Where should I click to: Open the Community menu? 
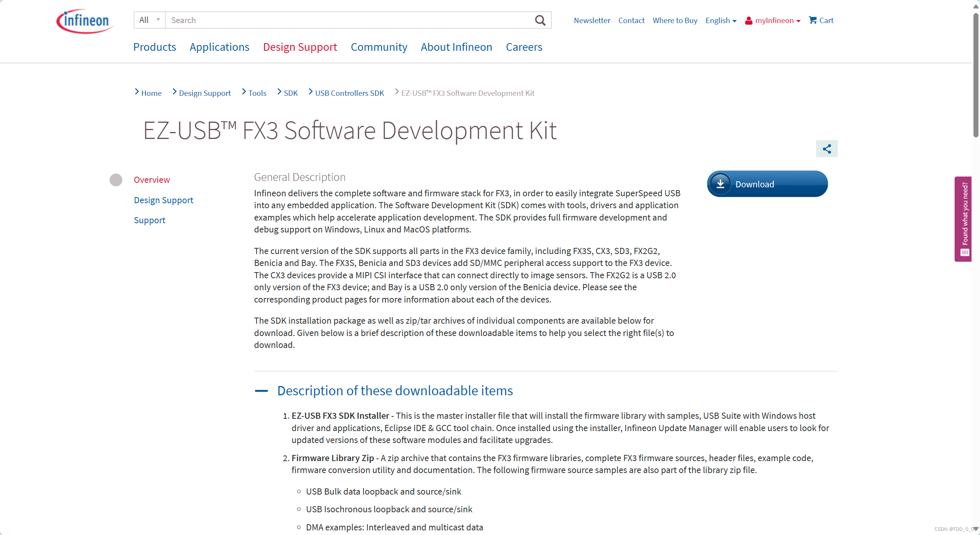tap(379, 47)
